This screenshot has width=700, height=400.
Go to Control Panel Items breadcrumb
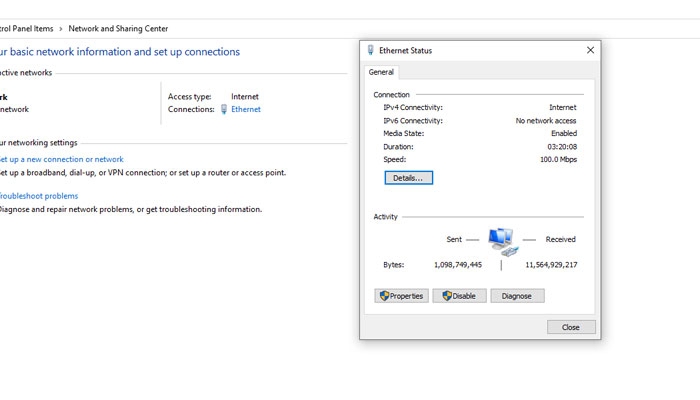pyautogui.click(x=26, y=29)
